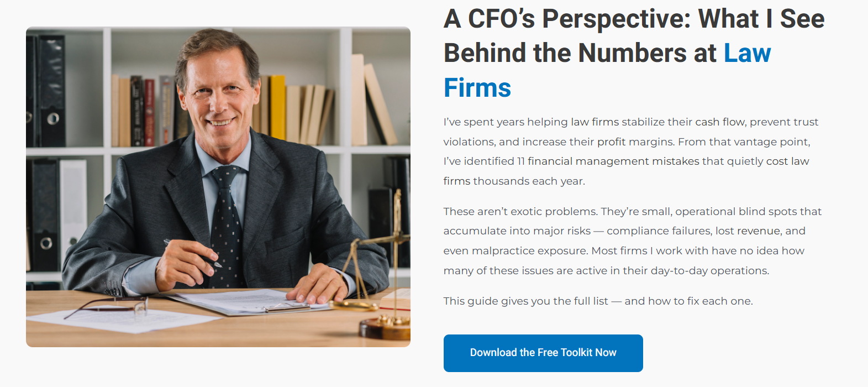Click the yellow book on the shelf
868x387 pixels.
pos(277,107)
